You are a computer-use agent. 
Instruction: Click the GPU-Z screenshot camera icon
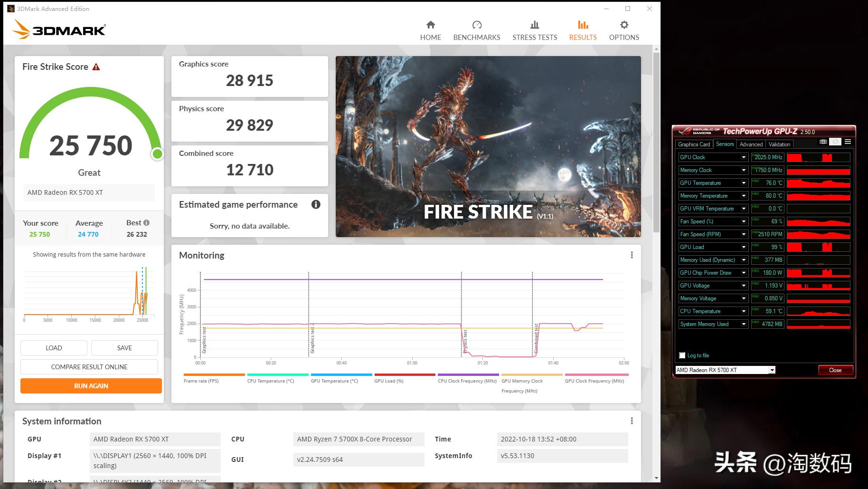(823, 142)
